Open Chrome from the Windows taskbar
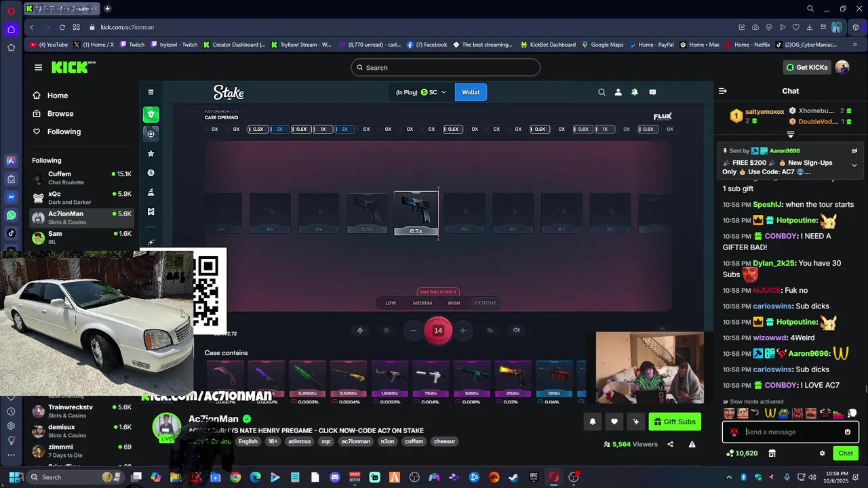 pos(235,477)
